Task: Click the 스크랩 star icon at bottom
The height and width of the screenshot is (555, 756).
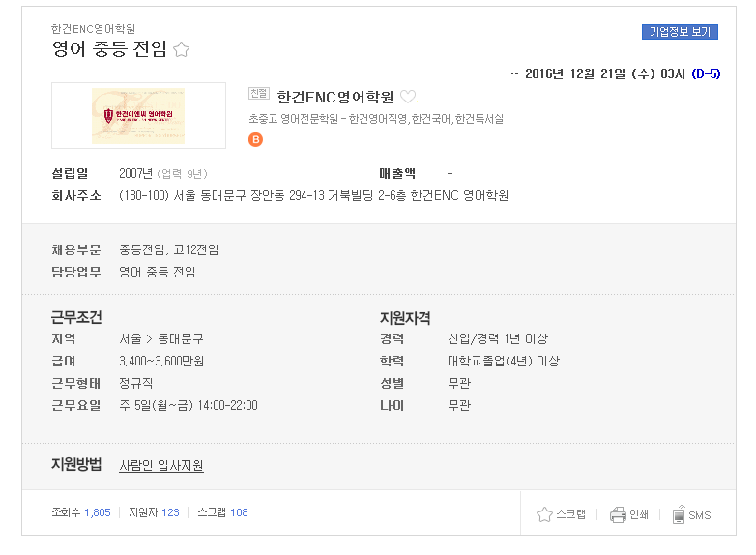Action: tap(544, 514)
